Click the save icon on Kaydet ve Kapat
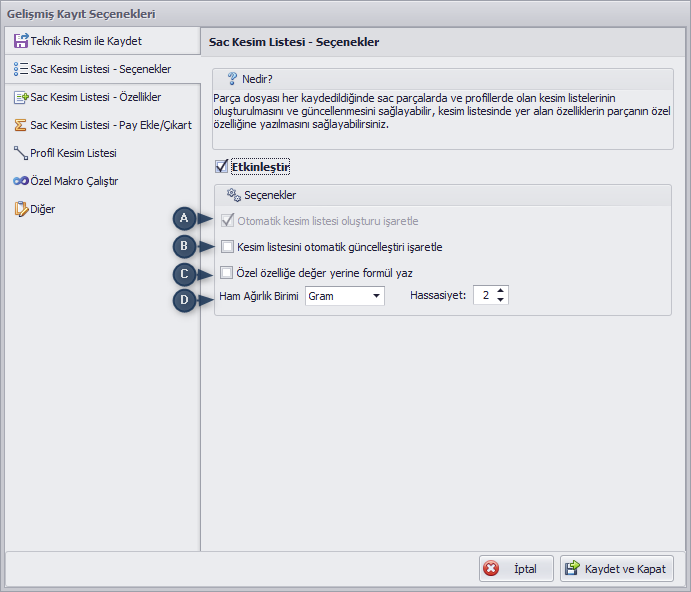The width and height of the screenshot is (691, 592). (572, 568)
